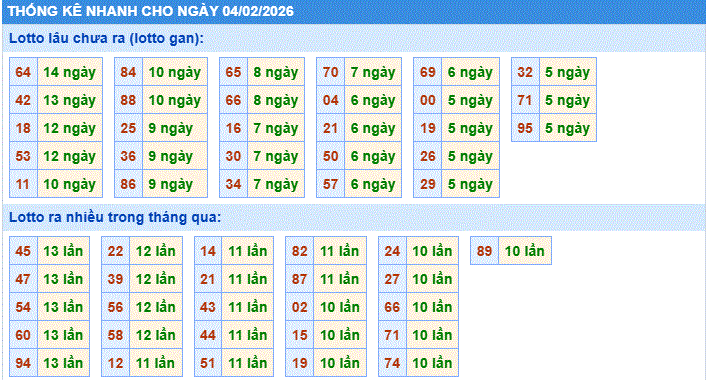Select number 32 in lotto gan table
Viewport: 706px width, 380px height.
[525, 72]
